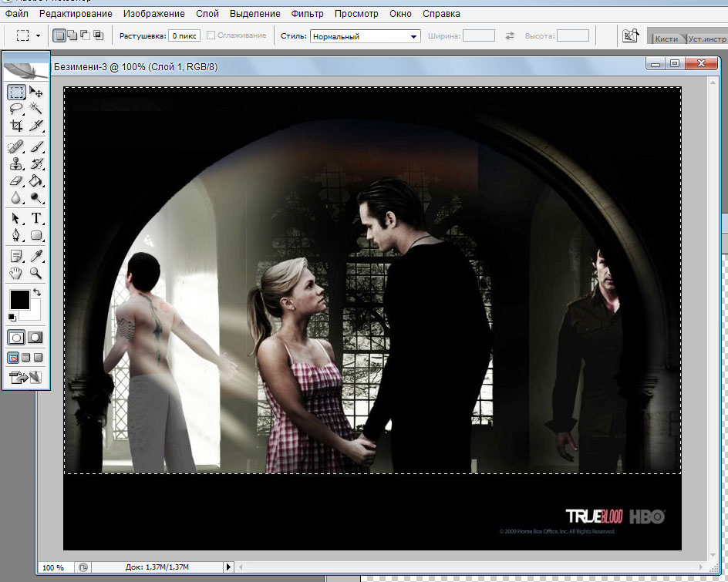Click the swap width and height arrows
This screenshot has height=582, width=728.
pos(510,35)
